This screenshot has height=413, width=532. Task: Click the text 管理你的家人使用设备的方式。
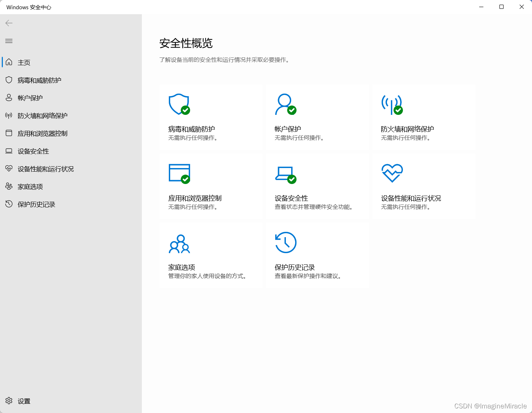(208, 276)
